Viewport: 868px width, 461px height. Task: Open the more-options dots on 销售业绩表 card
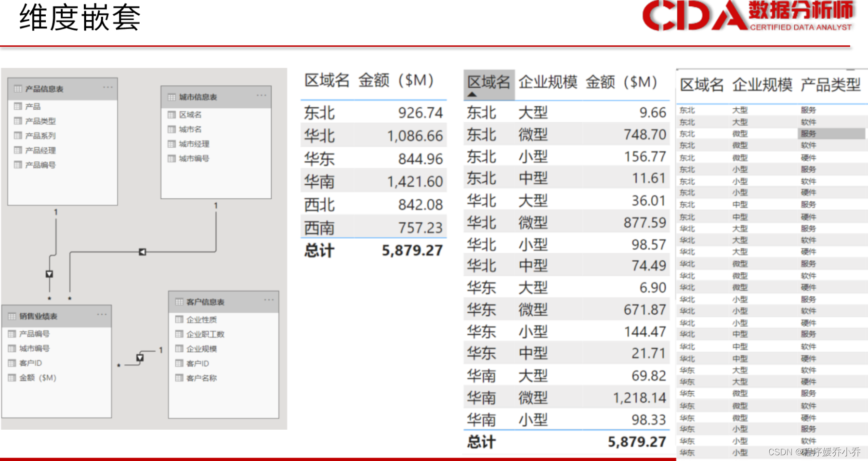102,315
